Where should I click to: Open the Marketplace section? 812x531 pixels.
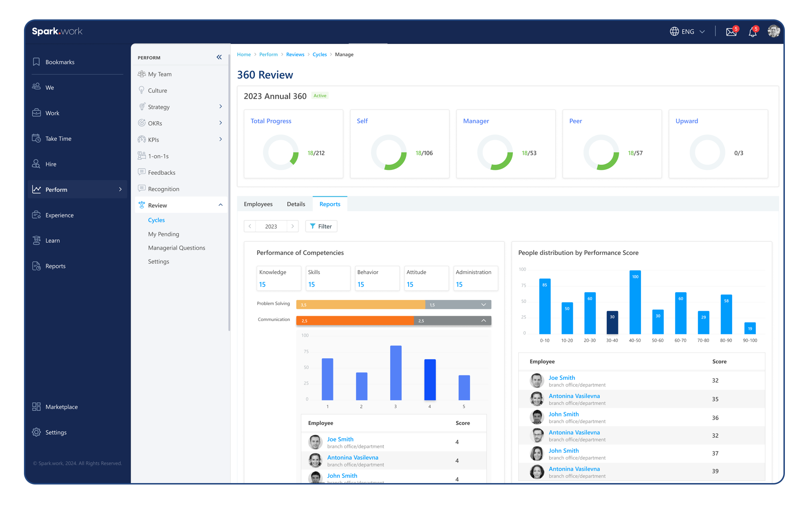click(x=62, y=407)
